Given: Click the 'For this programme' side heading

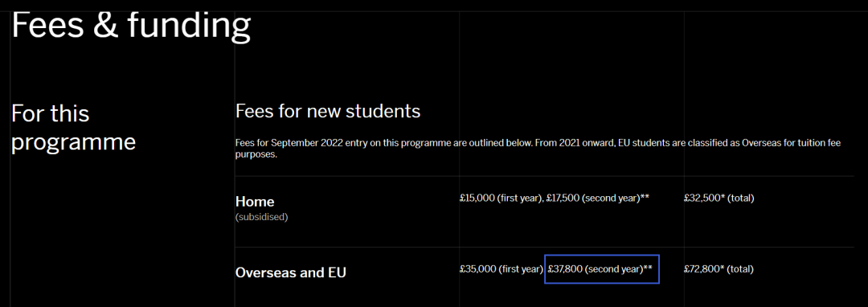Looking at the screenshot, I should tap(74, 128).
